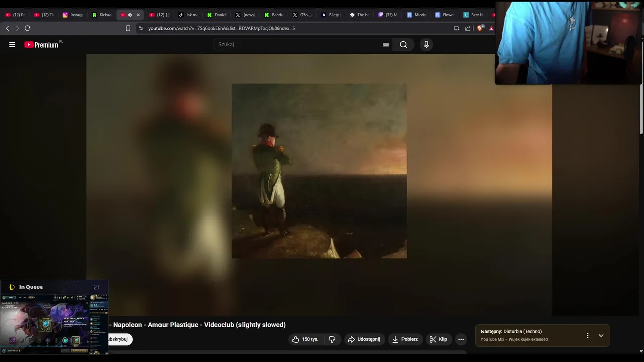Open the League client preview thumbnail
The width and height of the screenshot is (644, 362).
click(x=54, y=323)
